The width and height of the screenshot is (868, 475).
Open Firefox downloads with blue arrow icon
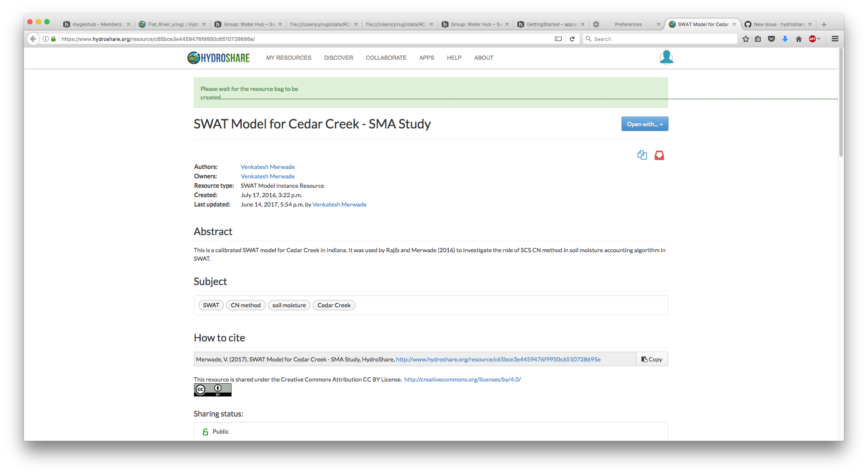click(x=785, y=39)
